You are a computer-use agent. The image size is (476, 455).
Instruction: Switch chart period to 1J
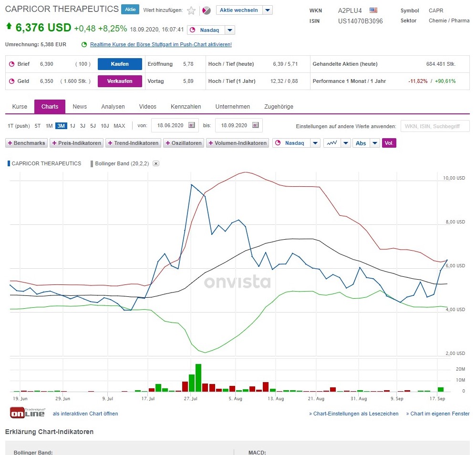click(74, 126)
